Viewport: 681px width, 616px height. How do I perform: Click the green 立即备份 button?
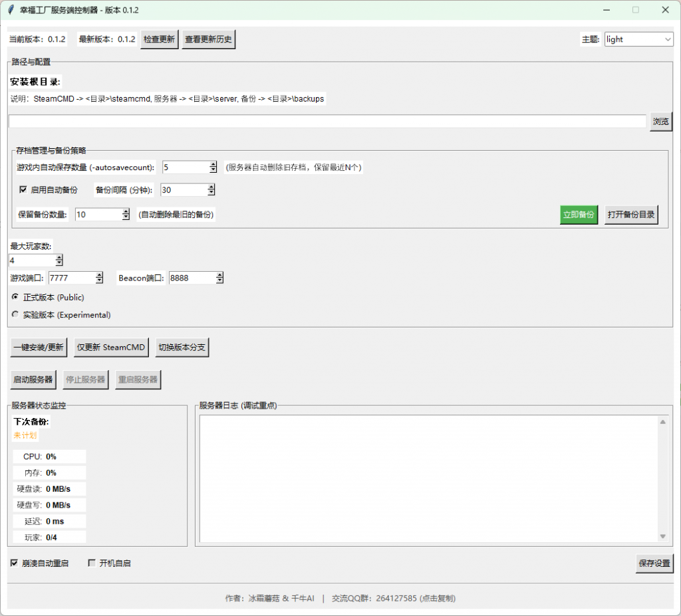[578, 215]
